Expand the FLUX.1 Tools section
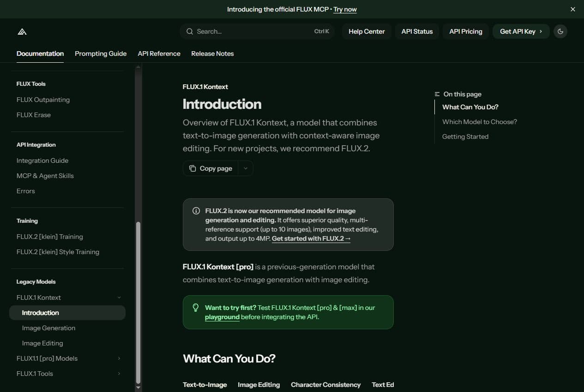The width and height of the screenshot is (584, 392). [67, 374]
